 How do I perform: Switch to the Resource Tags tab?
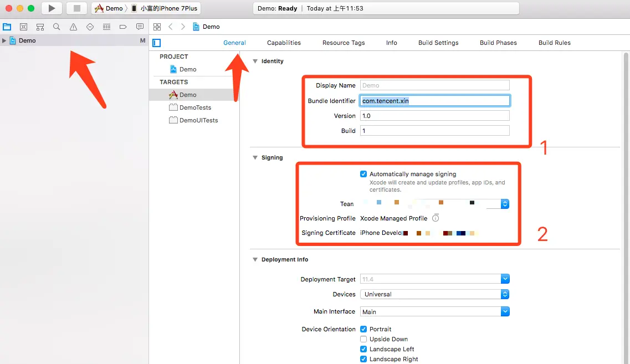pyautogui.click(x=344, y=43)
